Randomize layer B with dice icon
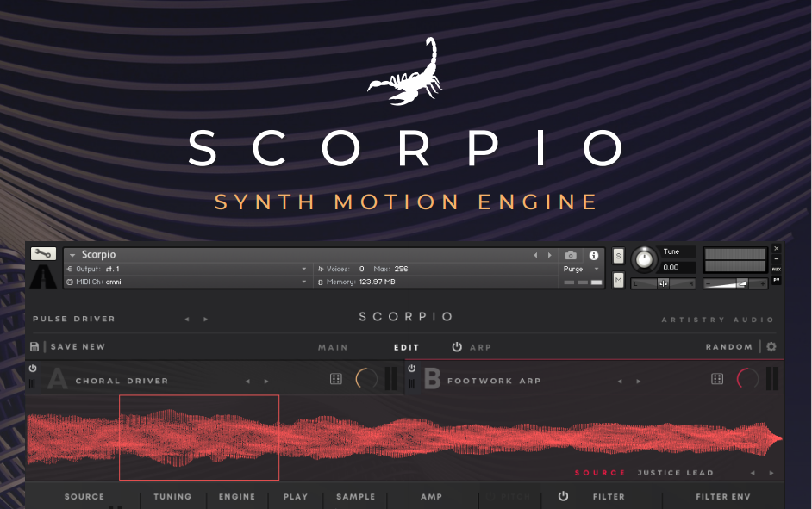812x509 pixels. [x=717, y=379]
